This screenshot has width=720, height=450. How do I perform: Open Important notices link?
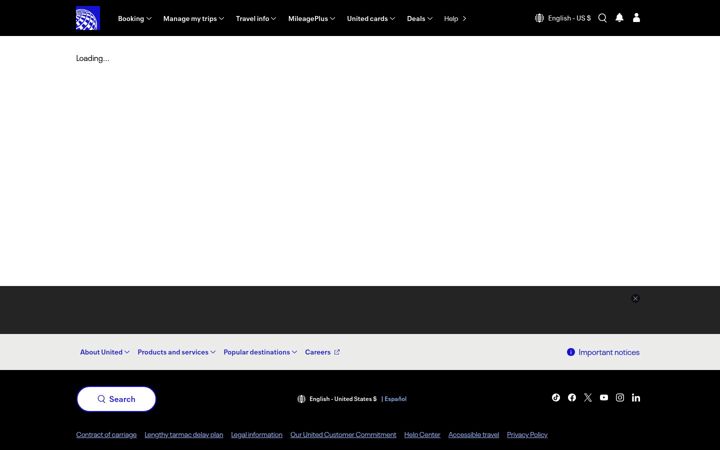click(x=609, y=352)
